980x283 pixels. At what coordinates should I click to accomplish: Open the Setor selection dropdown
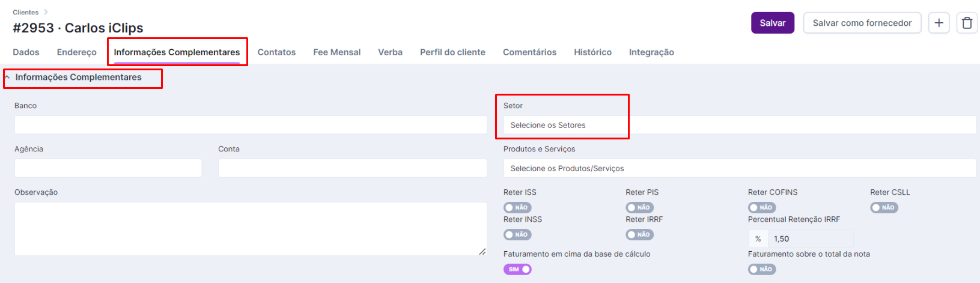click(x=739, y=125)
